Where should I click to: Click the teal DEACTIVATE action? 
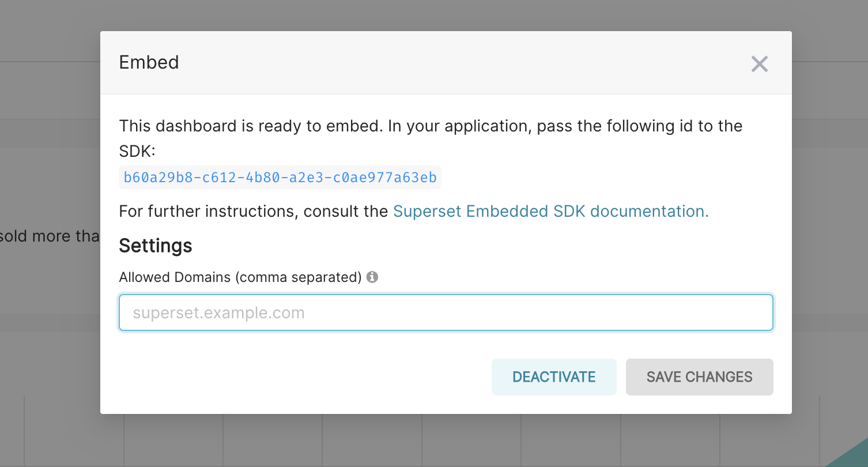click(x=553, y=376)
